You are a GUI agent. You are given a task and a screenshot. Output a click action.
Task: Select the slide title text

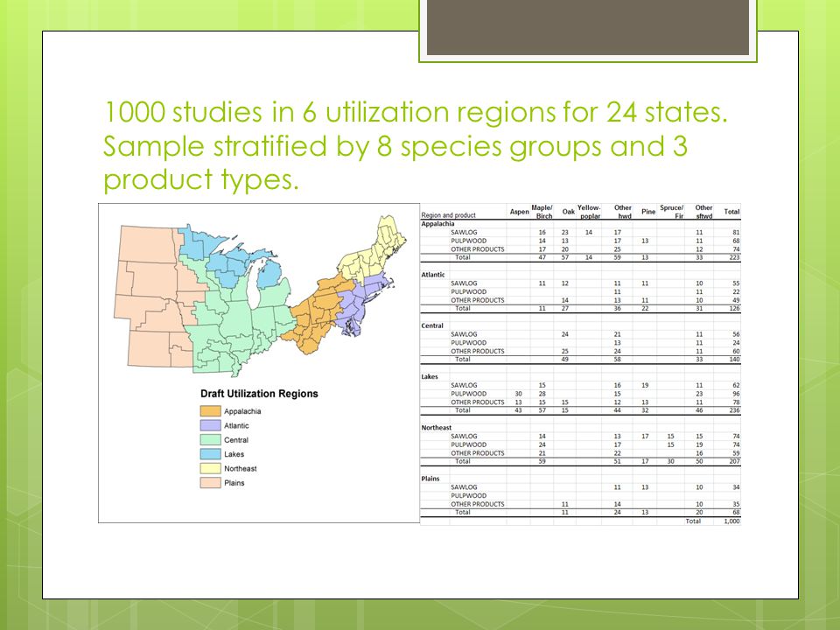[x=415, y=145]
